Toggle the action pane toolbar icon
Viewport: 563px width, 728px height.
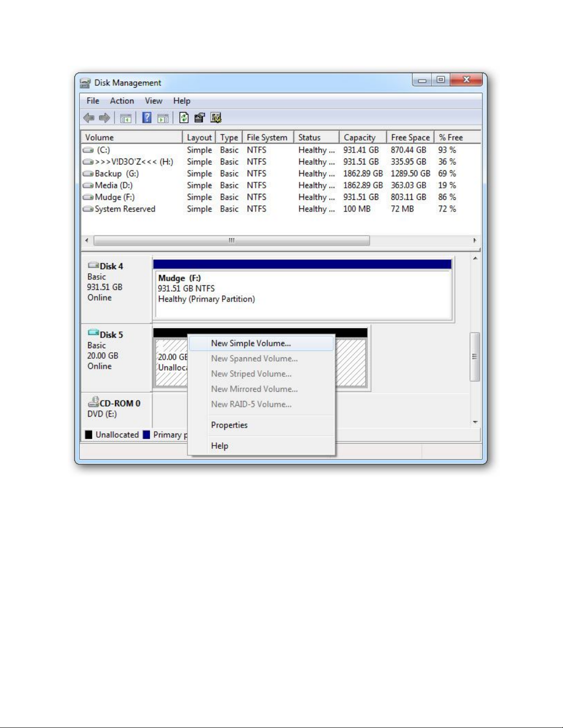click(163, 118)
